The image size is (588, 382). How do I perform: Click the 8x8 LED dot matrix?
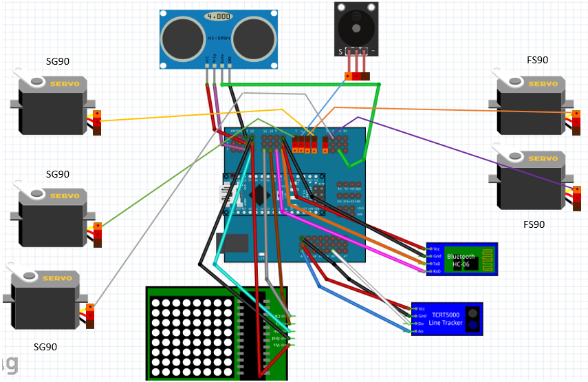point(190,332)
